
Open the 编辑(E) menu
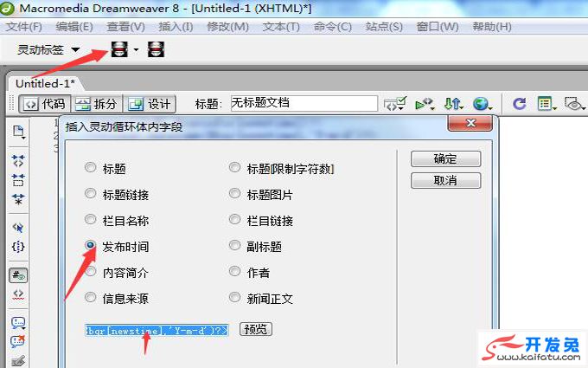(74, 27)
